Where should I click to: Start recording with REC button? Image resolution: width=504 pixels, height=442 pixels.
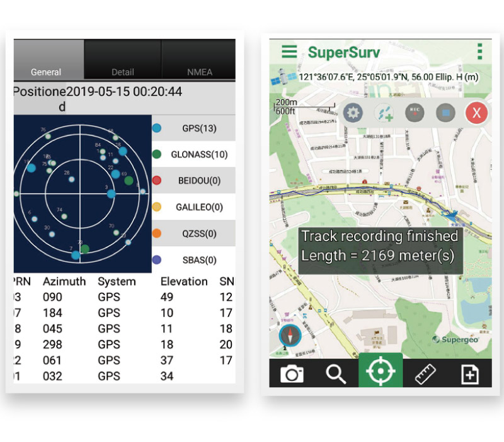pos(415,113)
